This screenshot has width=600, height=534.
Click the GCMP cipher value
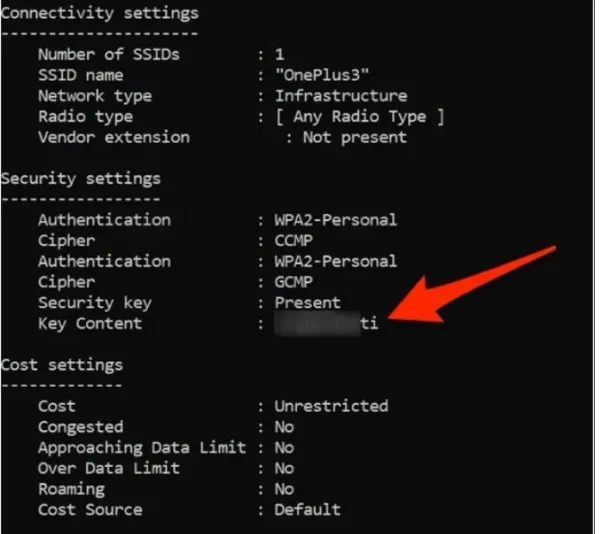click(296, 282)
